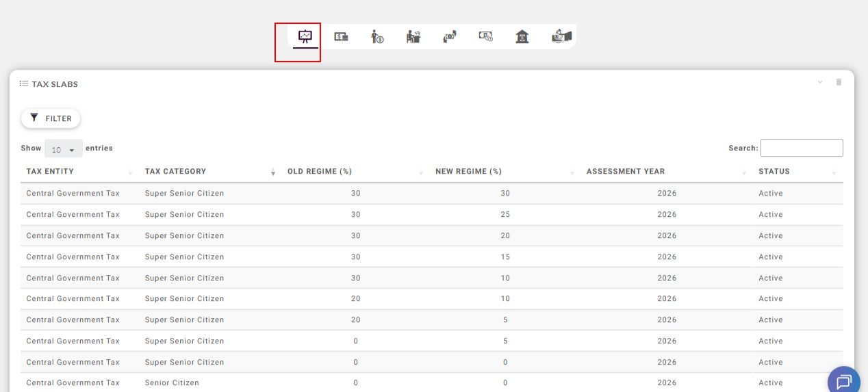868x392 pixels.
Task: Sort by Old Regime (%) column
Action: [320, 172]
